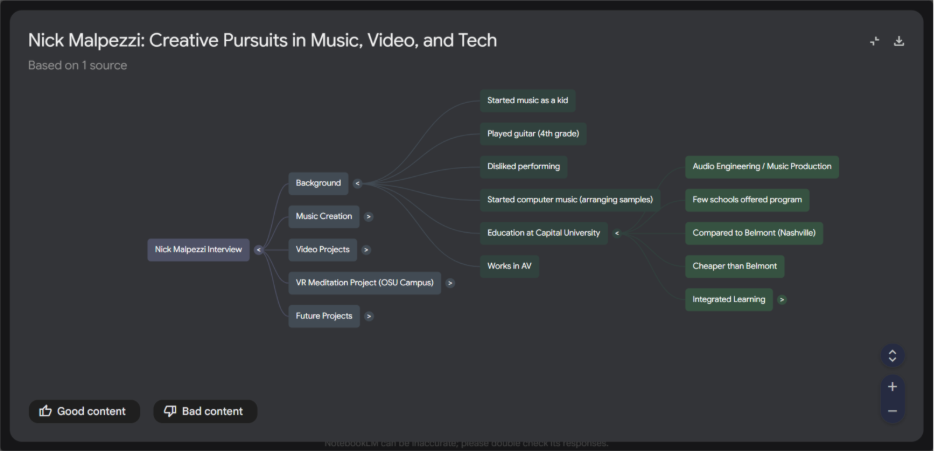Collapse the Background node branch

coord(357,183)
